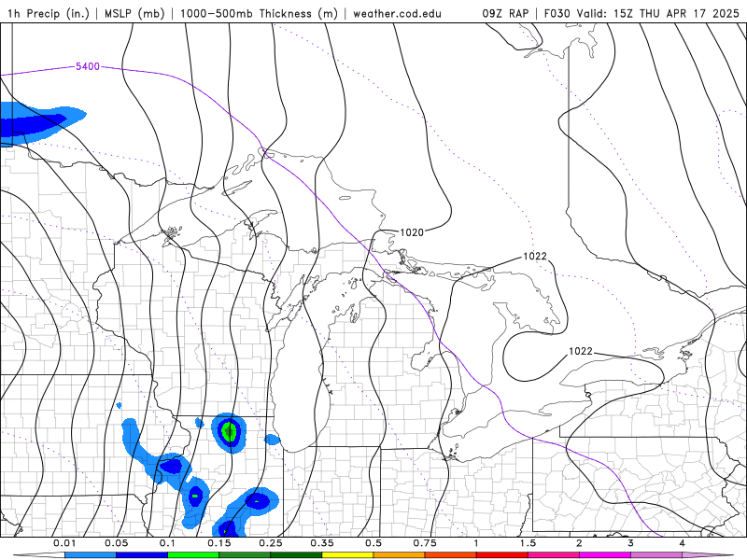Viewport: 747px width, 560px height.
Task: Click the 1.5 colorbar tick label
Action: click(x=528, y=543)
